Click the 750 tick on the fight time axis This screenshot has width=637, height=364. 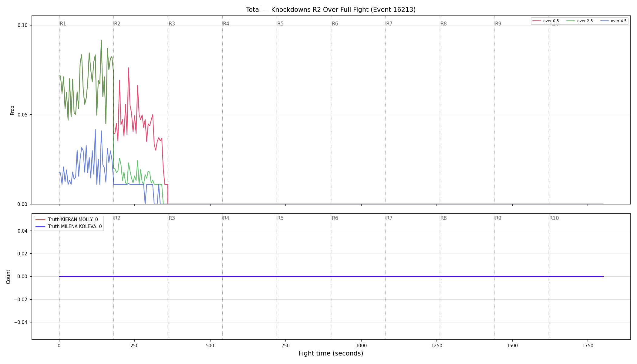click(286, 345)
